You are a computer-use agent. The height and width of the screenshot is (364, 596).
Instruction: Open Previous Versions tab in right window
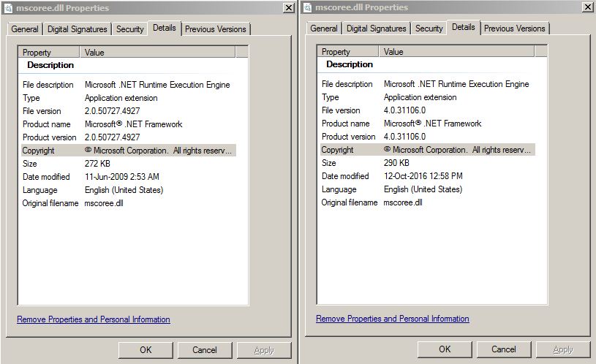(515, 29)
